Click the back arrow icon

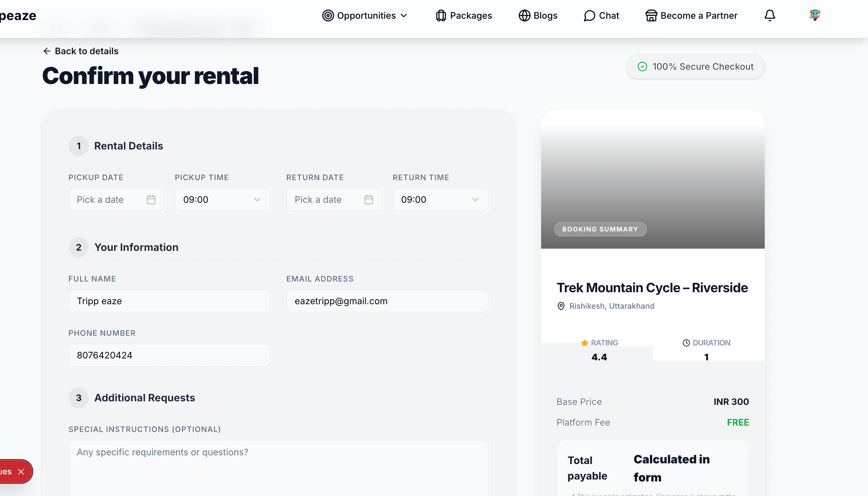coord(47,51)
